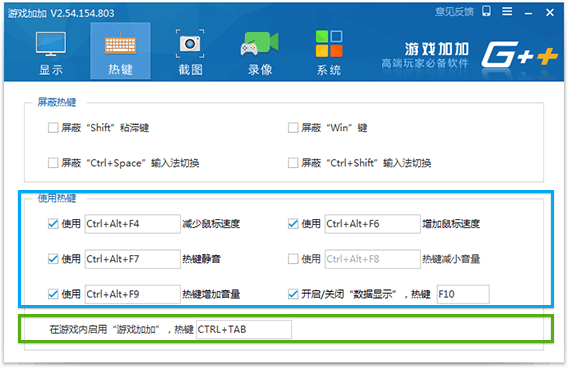The width and height of the screenshot is (568, 368).
Task: Click the CTRL+TAB hotkey field
Action: click(244, 329)
